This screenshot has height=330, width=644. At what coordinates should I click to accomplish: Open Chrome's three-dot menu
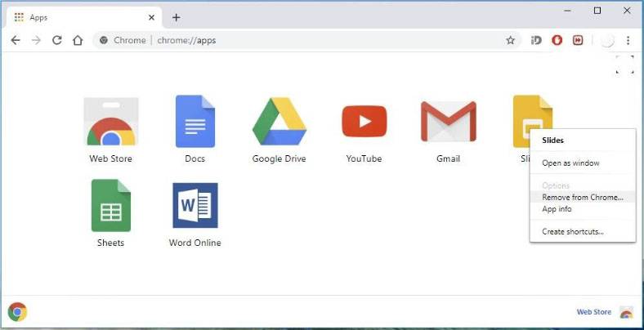628,40
